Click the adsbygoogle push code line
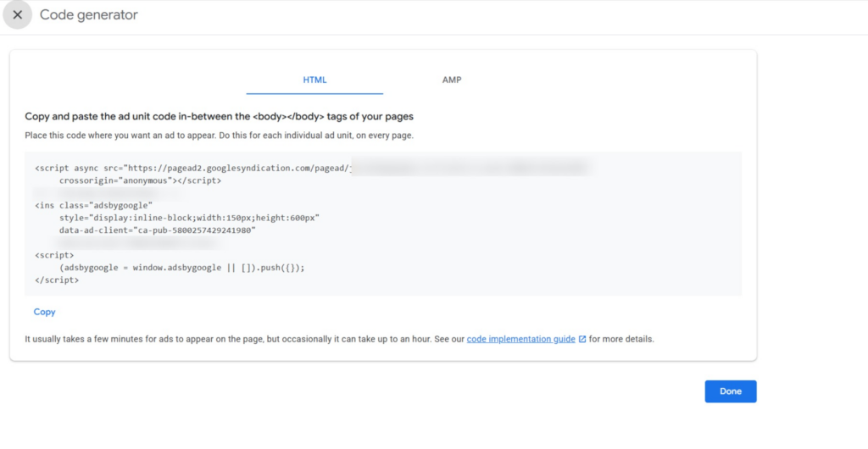 [x=181, y=267]
